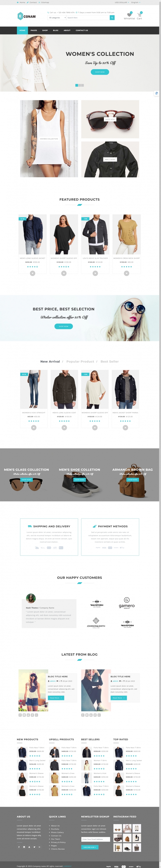161x868 pixels.
Task: Add Men's Long Sleeve Jacket to cart
Action: pos(32,273)
